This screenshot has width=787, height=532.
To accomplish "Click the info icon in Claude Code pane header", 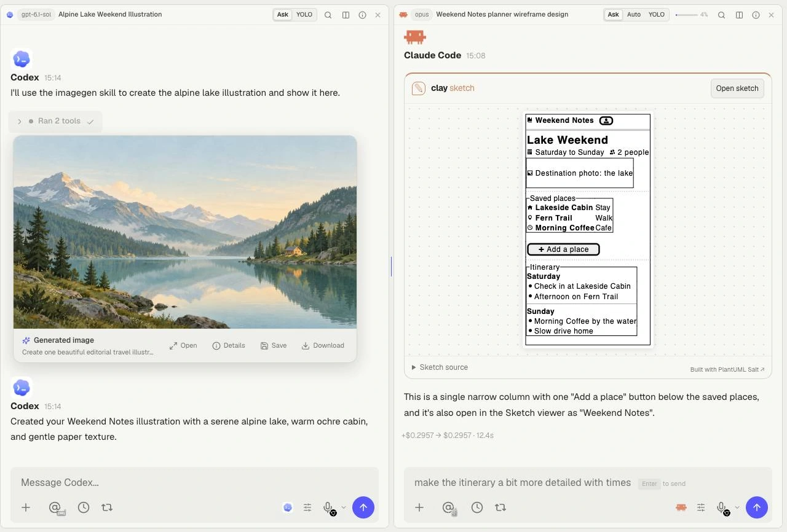I will coord(756,15).
